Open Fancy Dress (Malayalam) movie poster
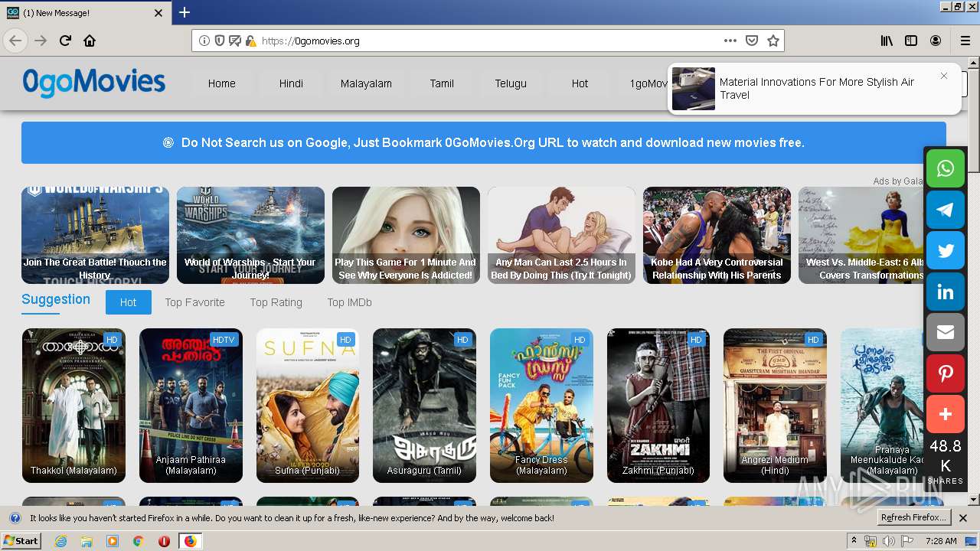This screenshot has width=980, height=551. click(x=541, y=406)
